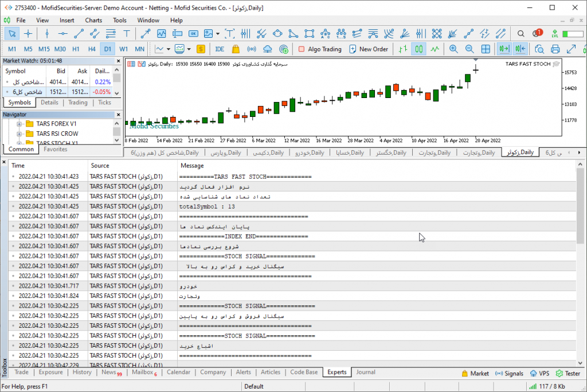Open the File menu
Screen dimensions: 587x392
(x=21, y=20)
